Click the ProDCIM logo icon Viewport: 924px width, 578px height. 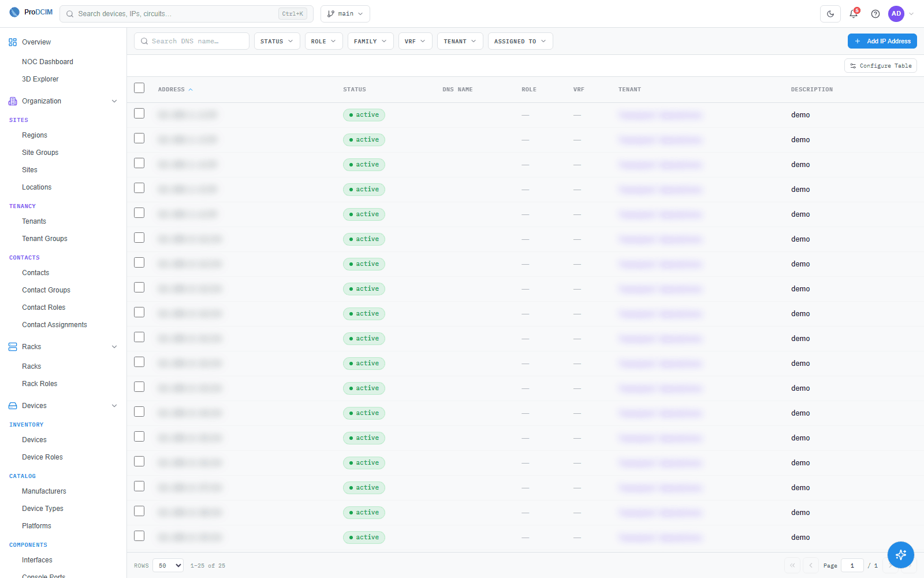[x=14, y=12]
